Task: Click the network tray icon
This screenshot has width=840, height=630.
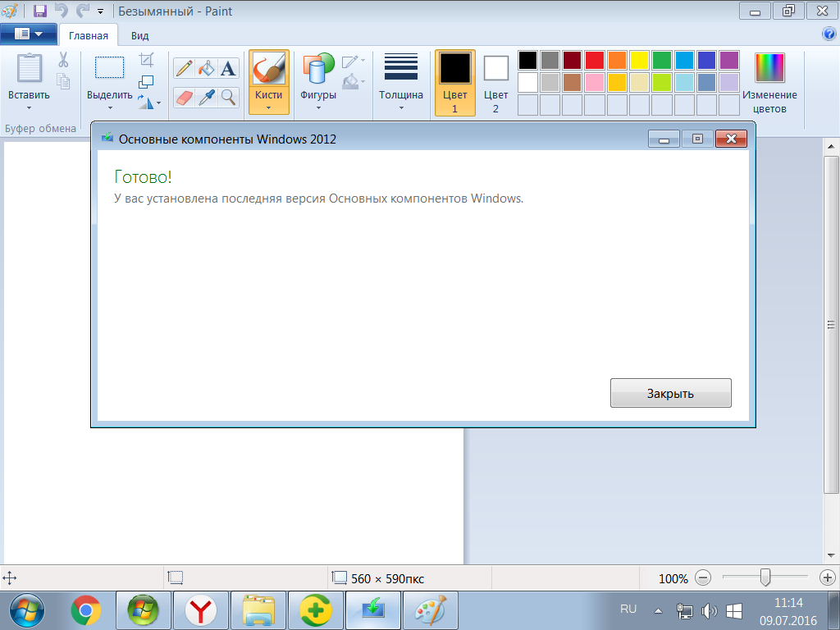Action: click(684, 610)
